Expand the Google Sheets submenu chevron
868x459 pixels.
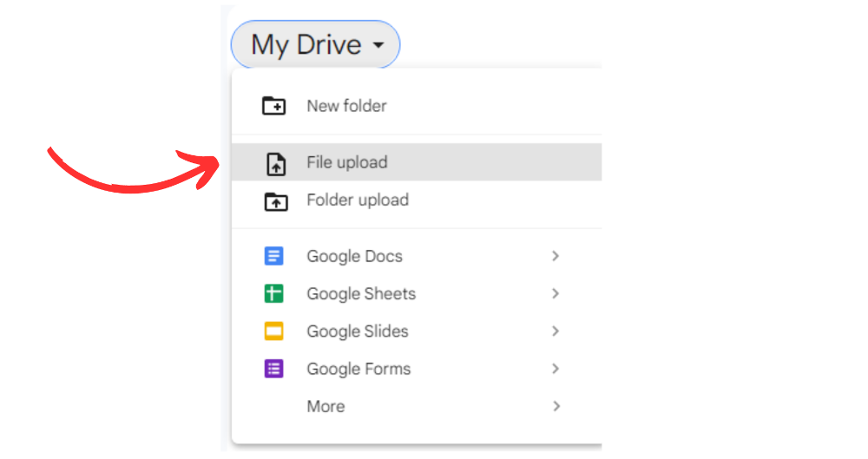pos(556,293)
